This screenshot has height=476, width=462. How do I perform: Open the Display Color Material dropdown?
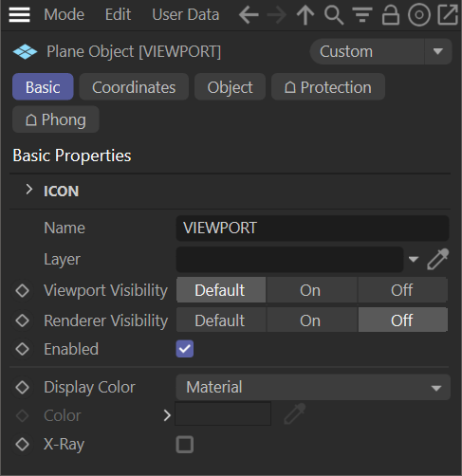pos(313,387)
